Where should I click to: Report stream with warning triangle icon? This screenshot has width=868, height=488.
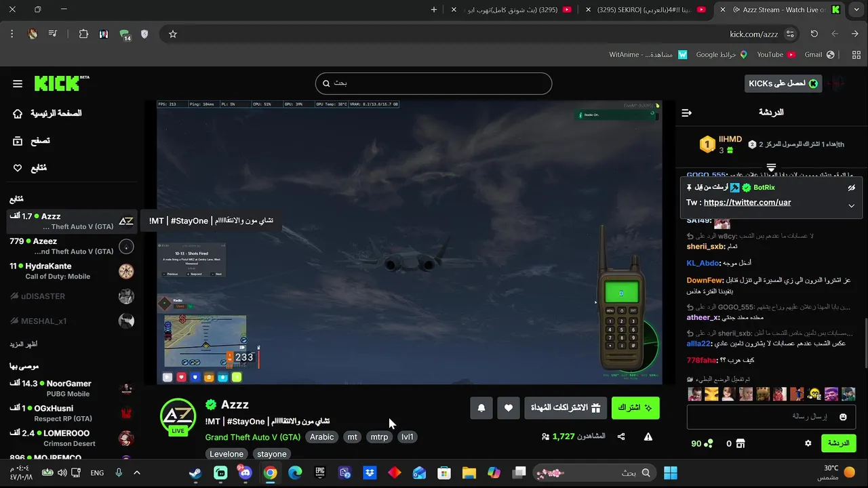coord(648,437)
